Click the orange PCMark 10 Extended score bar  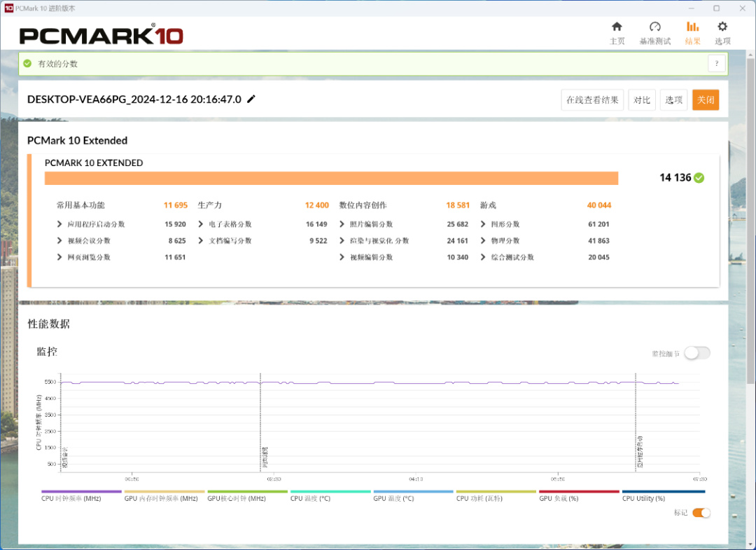pos(331,178)
